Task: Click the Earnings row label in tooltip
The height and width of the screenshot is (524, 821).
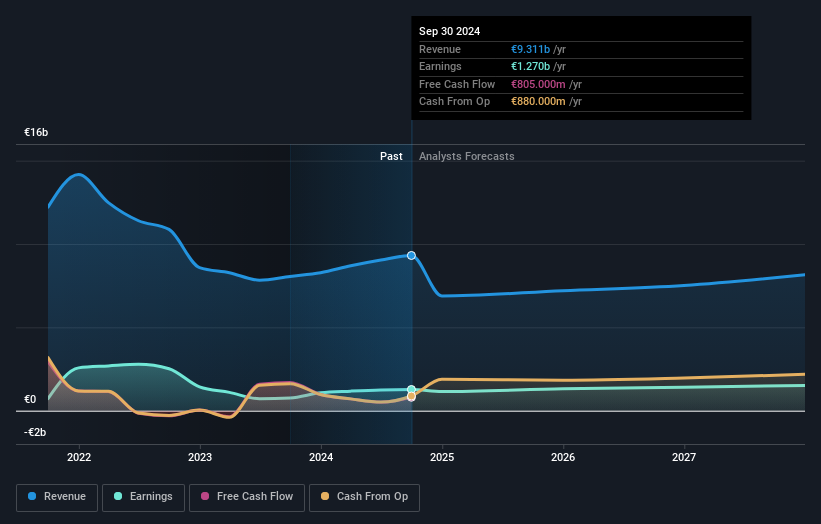Action: coord(440,66)
